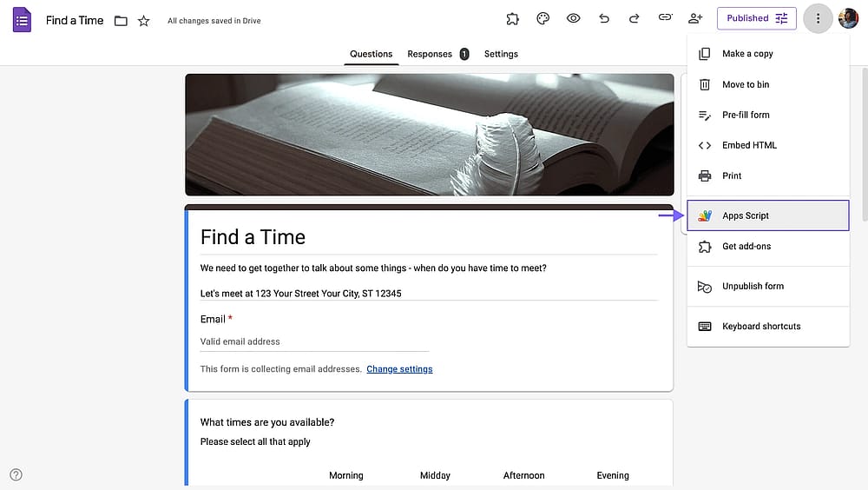The image size is (868, 490).
Task: Click the form header book image
Action: (430, 135)
